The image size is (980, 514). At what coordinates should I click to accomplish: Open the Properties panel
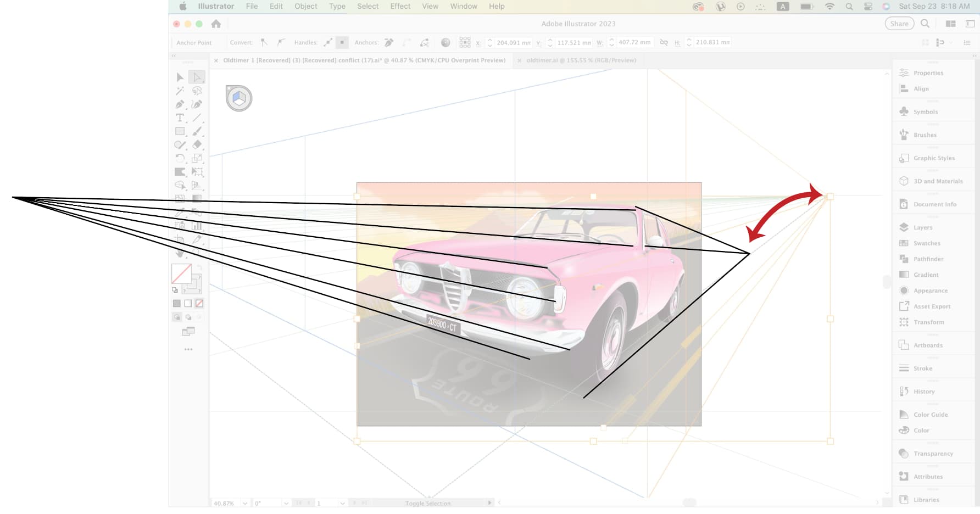coord(928,73)
